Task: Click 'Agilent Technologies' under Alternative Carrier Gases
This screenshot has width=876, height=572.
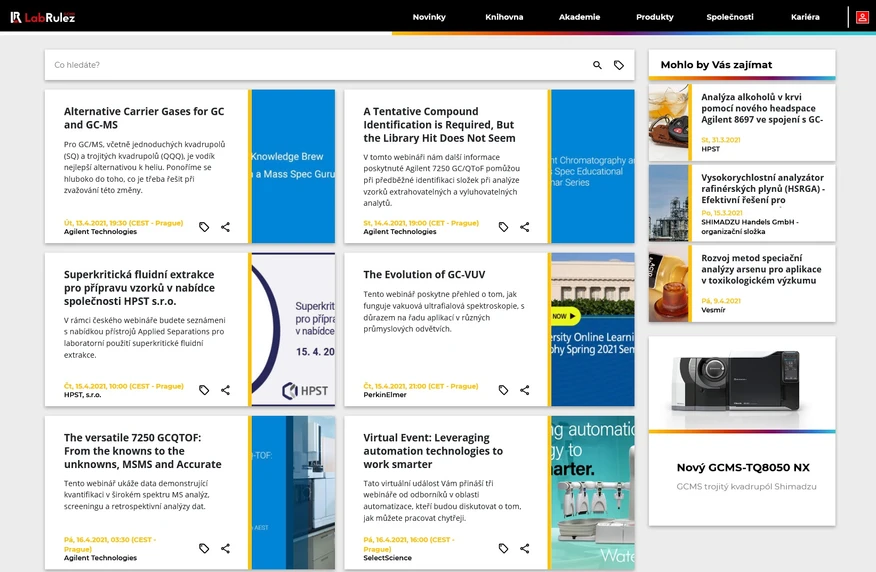Action: coord(101,232)
